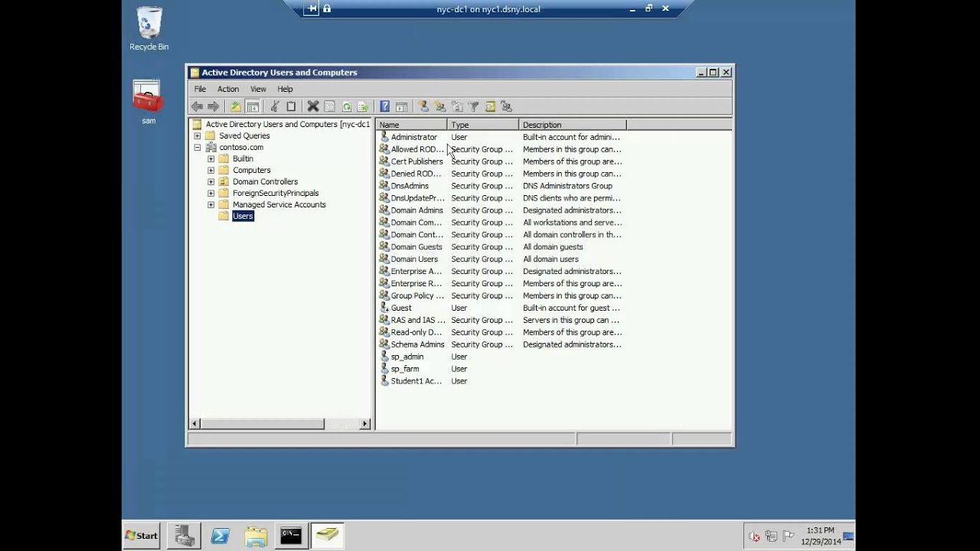Image resolution: width=980 pixels, height=551 pixels.
Task: Open the Action menu
Action: coord(228,89)
